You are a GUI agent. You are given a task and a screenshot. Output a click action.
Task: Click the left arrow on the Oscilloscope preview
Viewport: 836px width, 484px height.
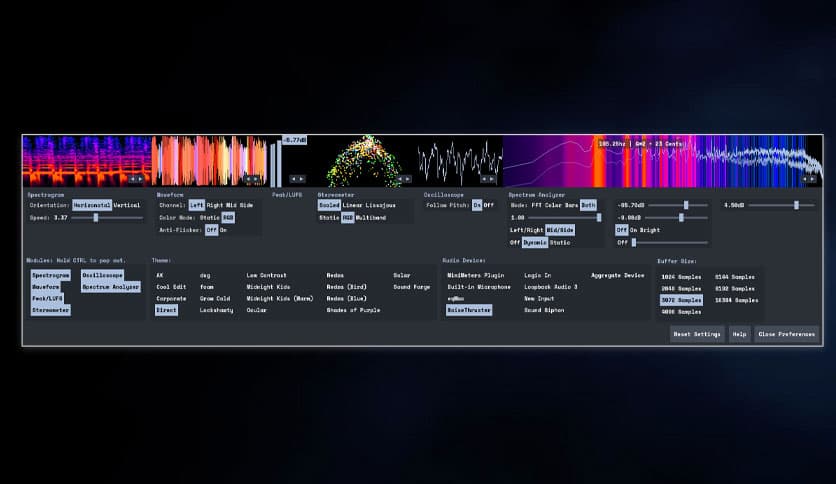click(485, 179)
